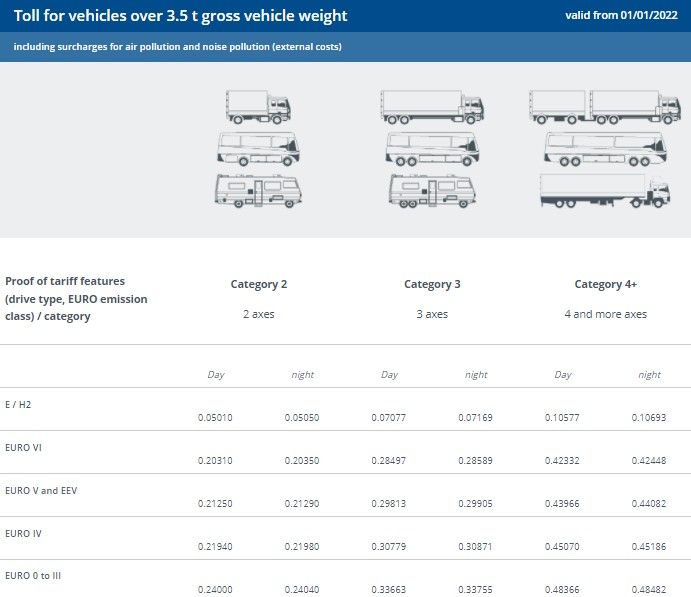This screenshot has width=691, height=597.
Task: Select the Category 4+ column heading
Action: (x=606, y=284)
